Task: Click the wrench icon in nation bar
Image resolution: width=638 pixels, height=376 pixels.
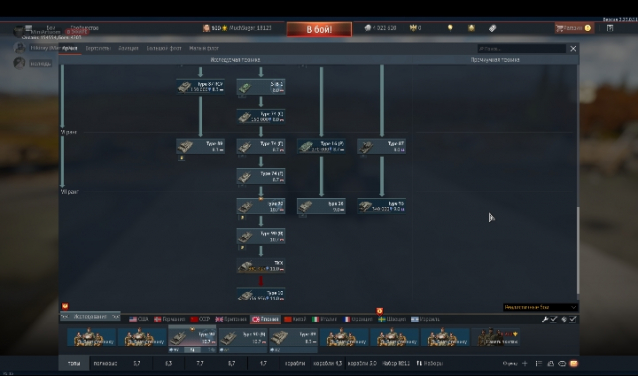Action: tap(545, 319)
